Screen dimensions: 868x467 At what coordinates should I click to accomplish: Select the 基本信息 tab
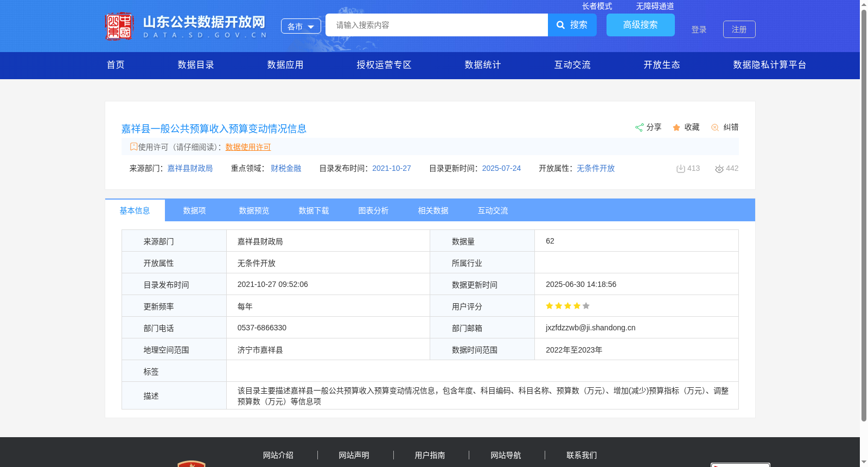[x=135, y=210]
